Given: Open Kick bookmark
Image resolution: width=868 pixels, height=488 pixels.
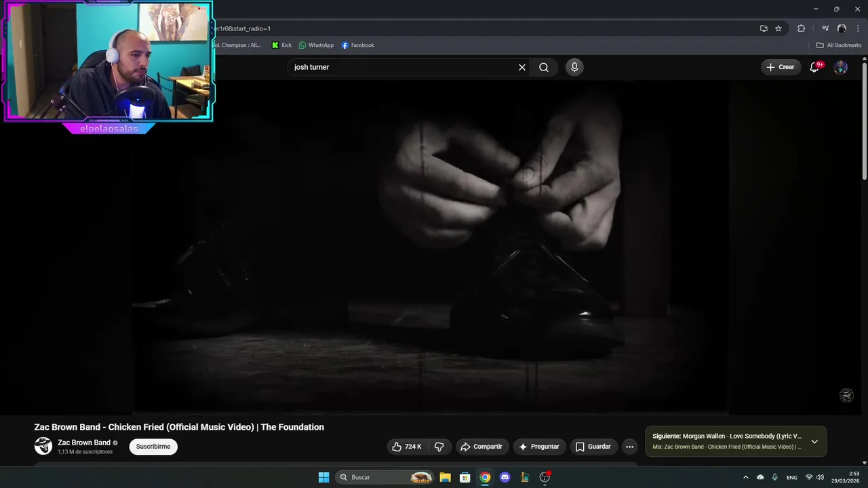Looking at the screenshot, I should (281, 45).
